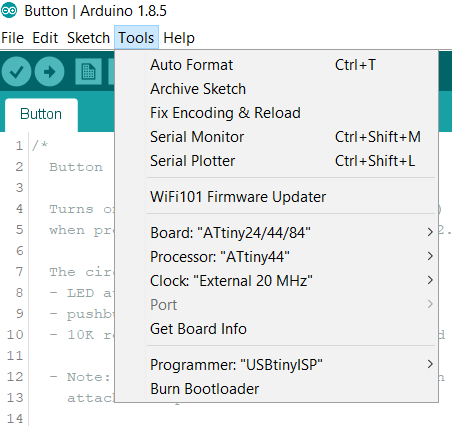The width and height of the screenshot is (452, 426).
Task: Click the Verify checkmark toolbar icon
Action: click(16, 71)
